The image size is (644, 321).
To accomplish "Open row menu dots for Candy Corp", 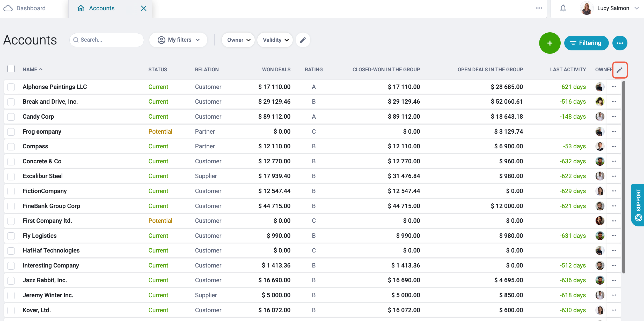I will click(x=614, y=117).
